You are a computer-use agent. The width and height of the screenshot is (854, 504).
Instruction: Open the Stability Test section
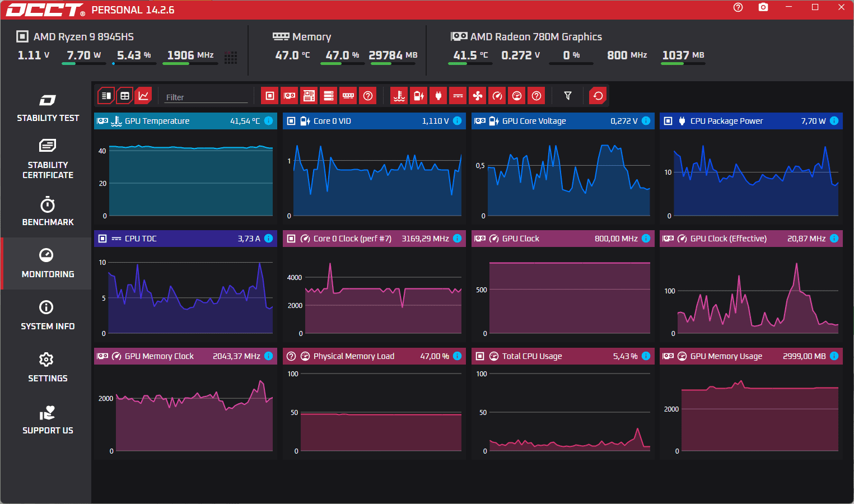pyautogui.click(x=48, y=108)
